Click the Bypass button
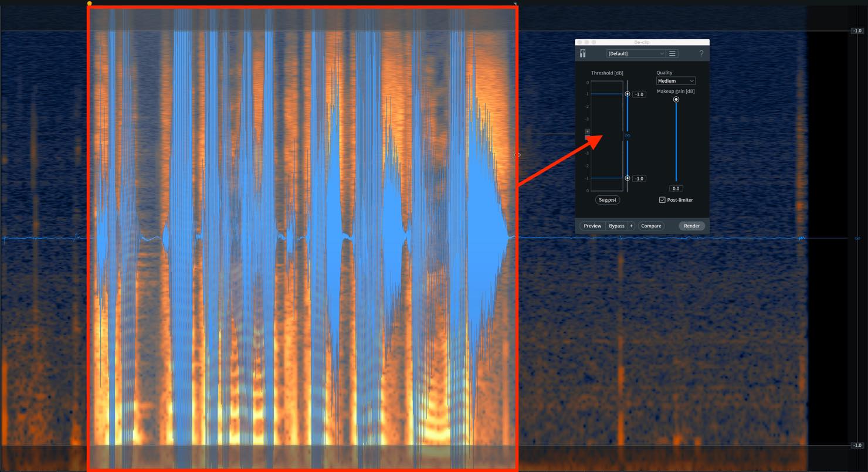This screenshot has height=472, width=868. point(616,226)
